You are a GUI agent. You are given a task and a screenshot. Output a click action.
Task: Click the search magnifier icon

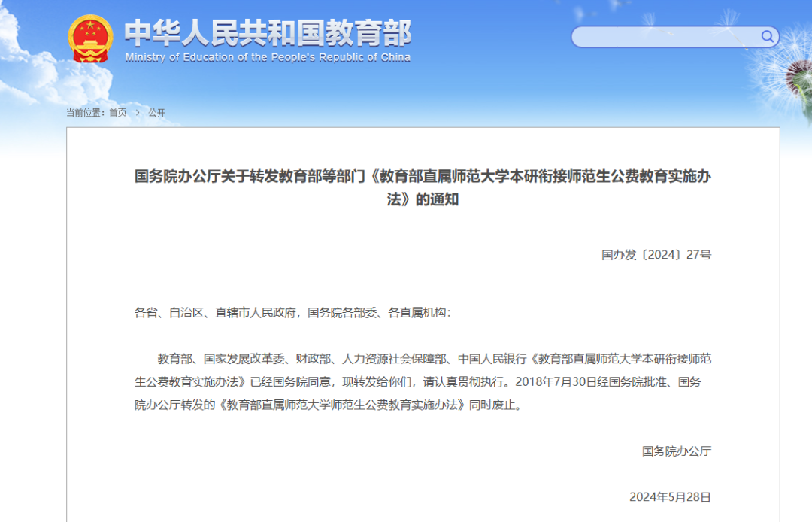point(767,36)
